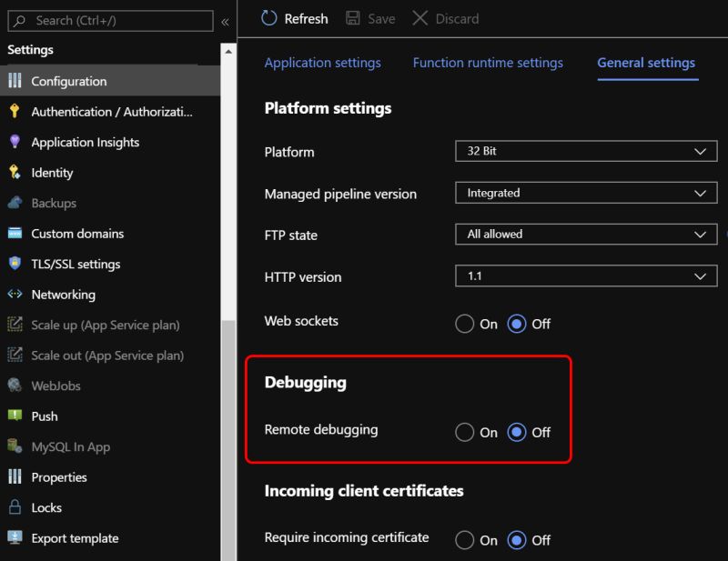Open the HTTP version dropdown
The width and height of the screenshot is (728, 561).
point(586,276)
